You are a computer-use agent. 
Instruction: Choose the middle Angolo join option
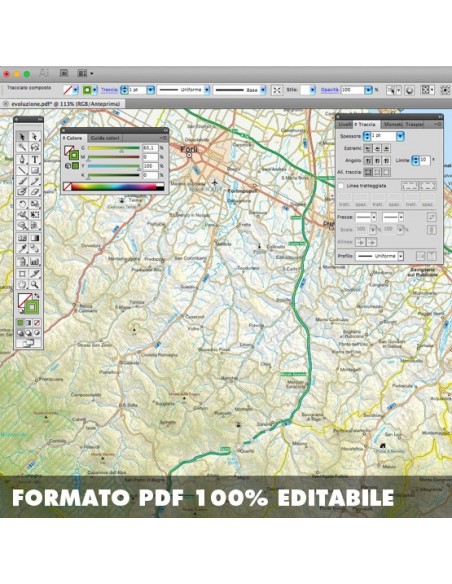(x=377, y=161)
